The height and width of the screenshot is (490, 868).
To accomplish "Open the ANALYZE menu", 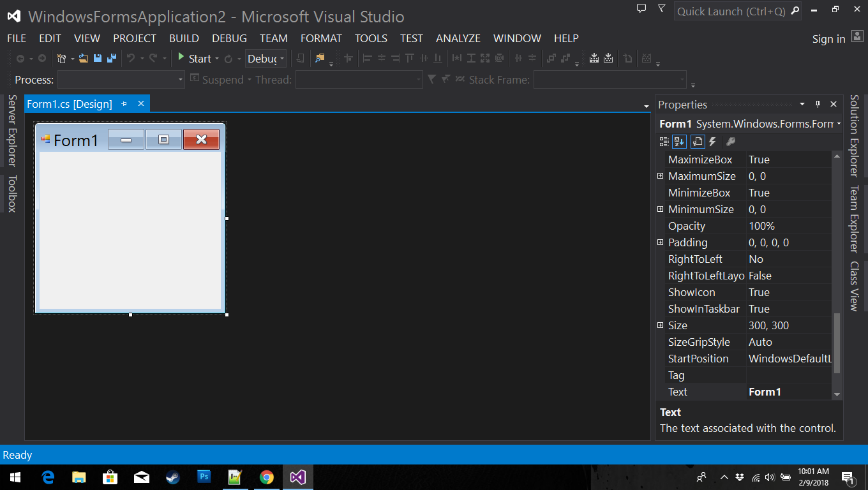I will 458,38.
